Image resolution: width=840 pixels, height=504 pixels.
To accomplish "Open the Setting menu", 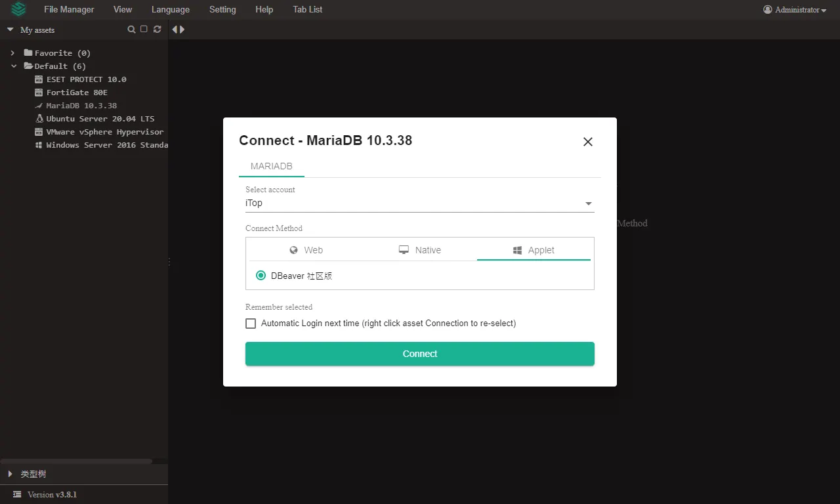I will click(222, 9).
